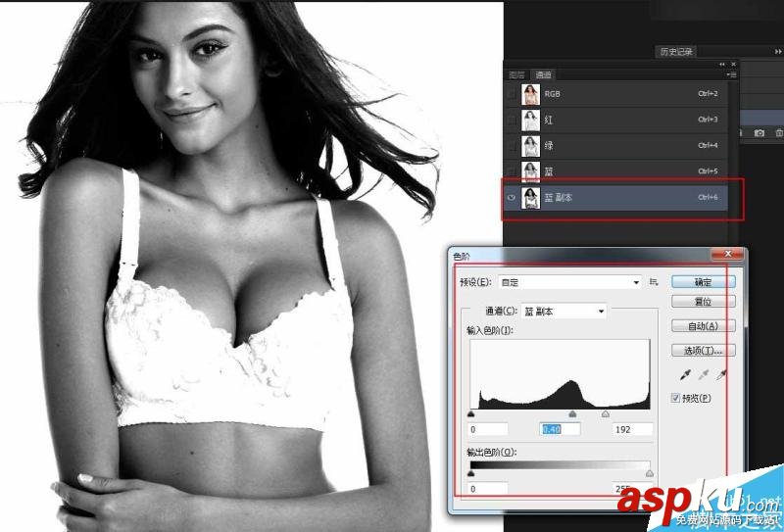Click the 复位 reset button
This screenshot has height=532, width=784.
[x=703, y=302]
